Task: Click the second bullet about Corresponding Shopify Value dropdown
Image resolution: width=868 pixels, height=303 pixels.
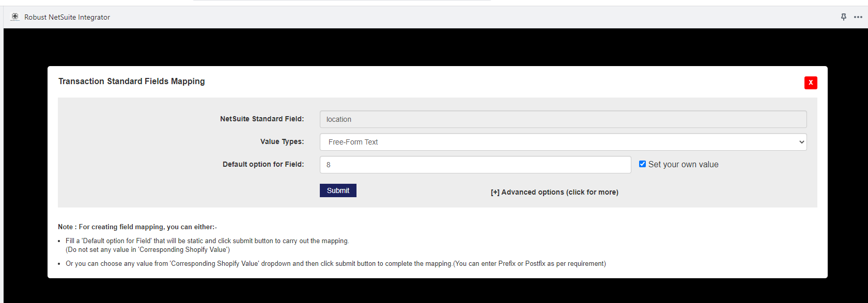Action: [335, 264]
